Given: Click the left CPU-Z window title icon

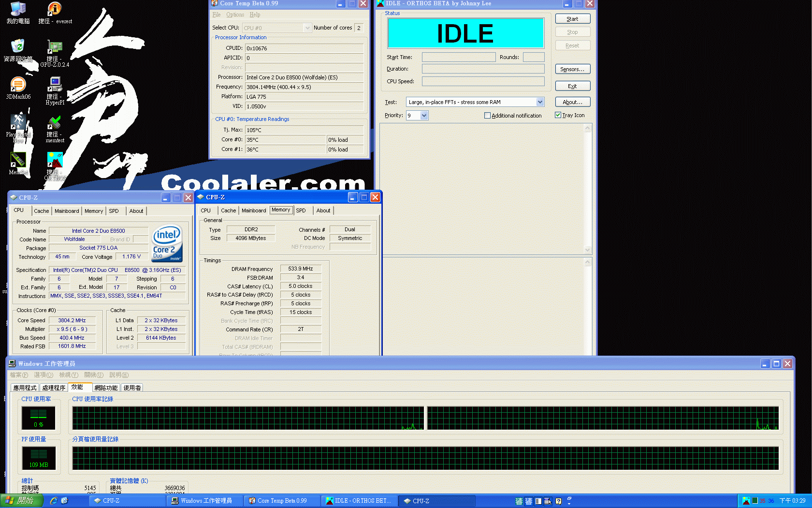Looking at the screenshot, I should 14,197.
